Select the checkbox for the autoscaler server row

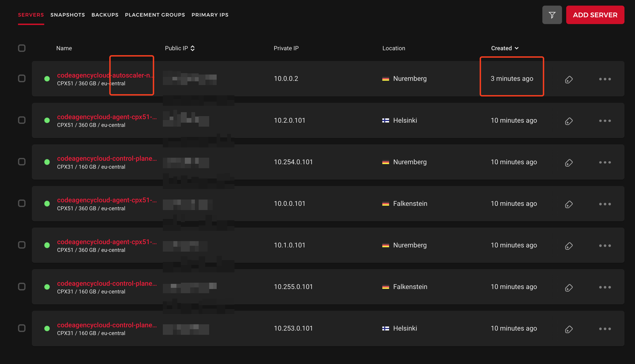22,78
